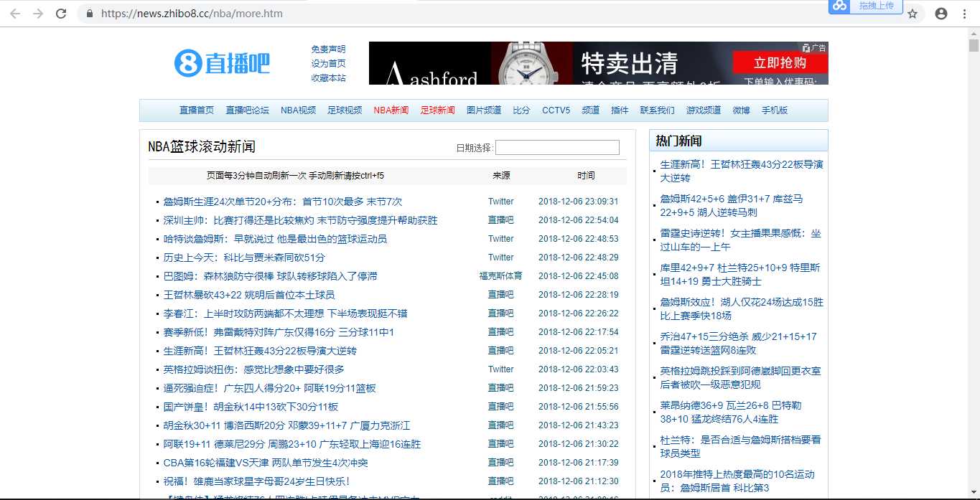Open 比分 navigation item

point(521,110)
